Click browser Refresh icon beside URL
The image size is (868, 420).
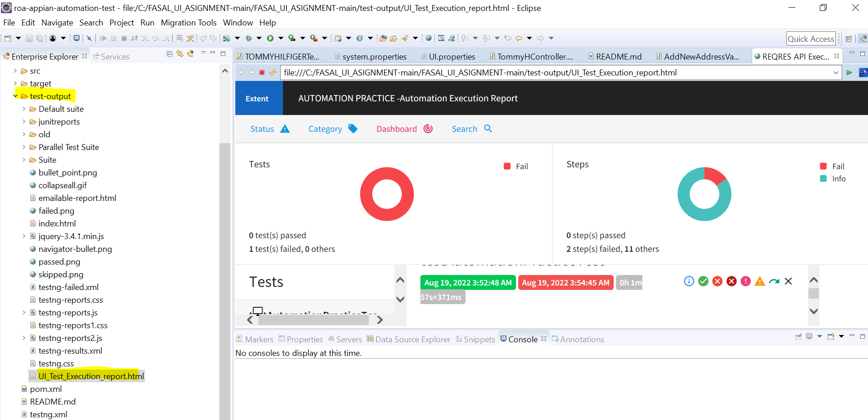(273, 72)
